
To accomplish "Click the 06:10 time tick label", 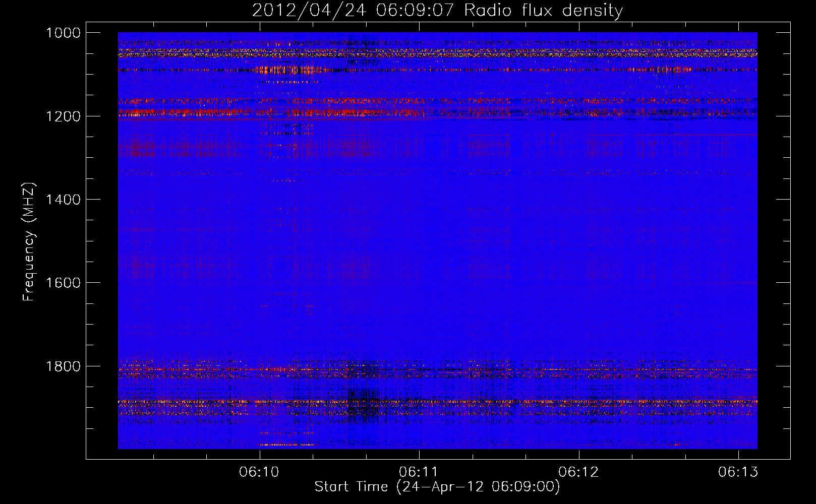I will [x=259, y=472].
